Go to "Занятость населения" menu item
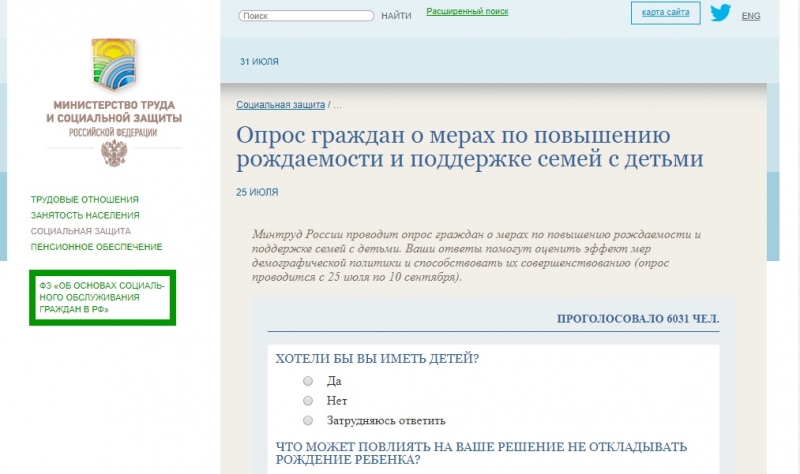800x474 pixels. tap(85, 215)
